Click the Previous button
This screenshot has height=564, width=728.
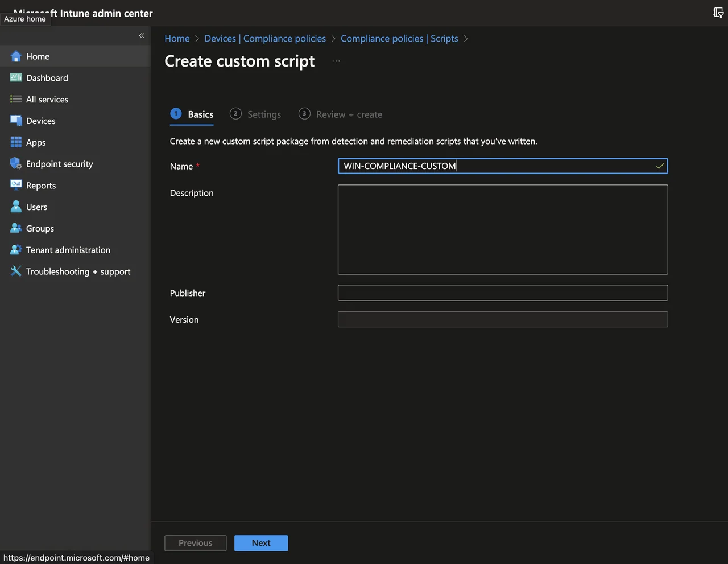click(196, 543)
